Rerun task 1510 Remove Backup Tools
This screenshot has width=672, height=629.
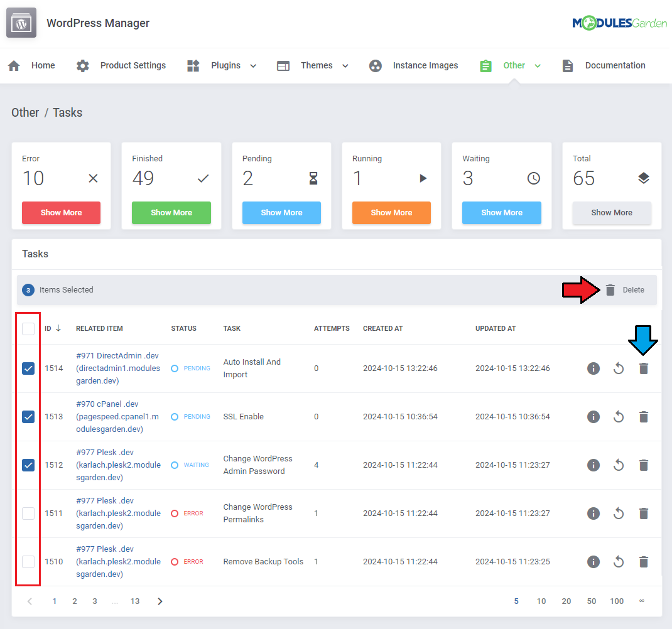pyautogui.click(x=619, y=562)
